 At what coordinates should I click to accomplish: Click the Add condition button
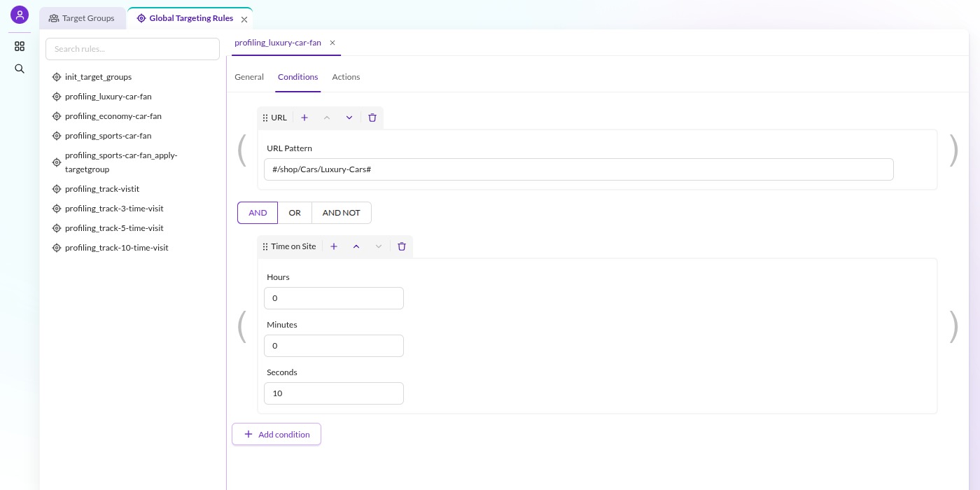pos(276,434)
